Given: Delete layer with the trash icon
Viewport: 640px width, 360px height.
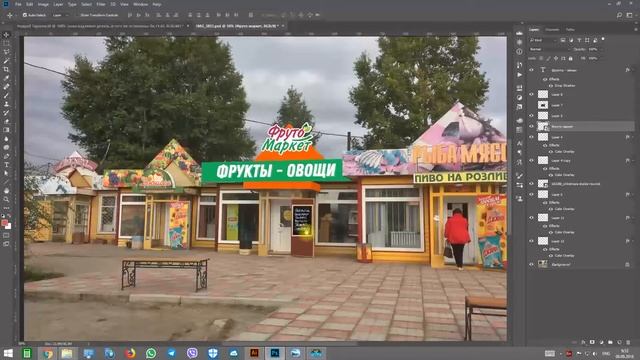Looking at the screenshot, I should 628,342.
